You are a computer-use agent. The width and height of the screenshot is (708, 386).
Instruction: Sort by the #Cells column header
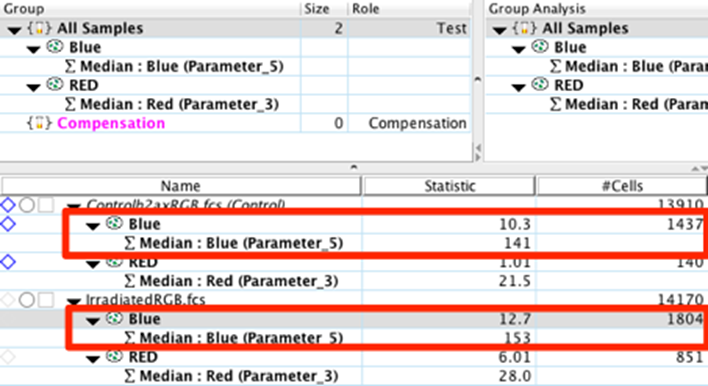click(622, 186)
